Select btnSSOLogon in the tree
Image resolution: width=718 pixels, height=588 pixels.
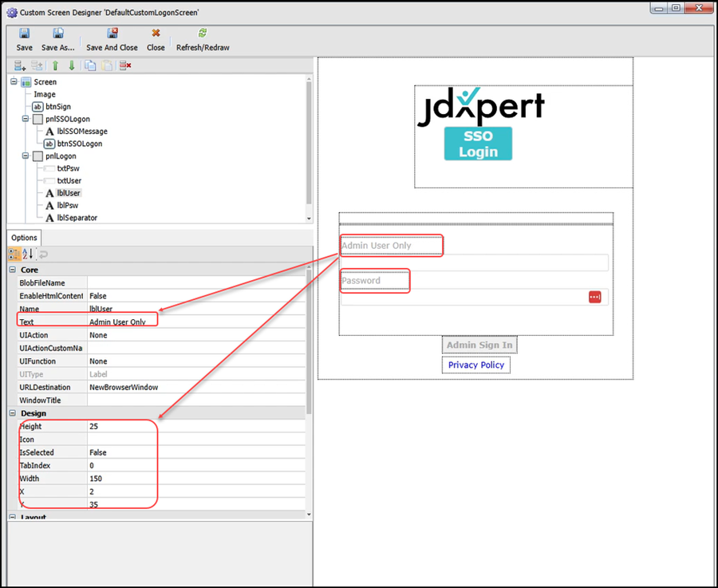(79, 144)
